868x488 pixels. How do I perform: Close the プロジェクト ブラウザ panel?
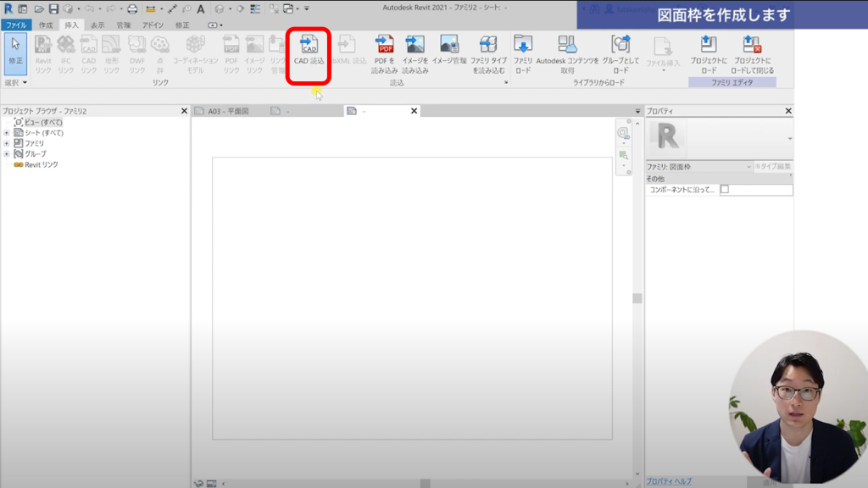184,111
